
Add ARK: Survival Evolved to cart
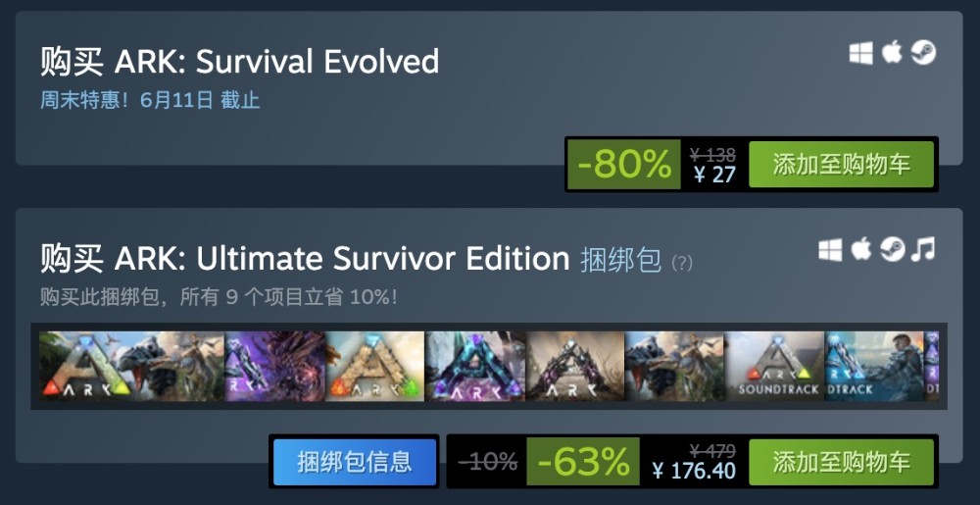[x=841, y=165]
